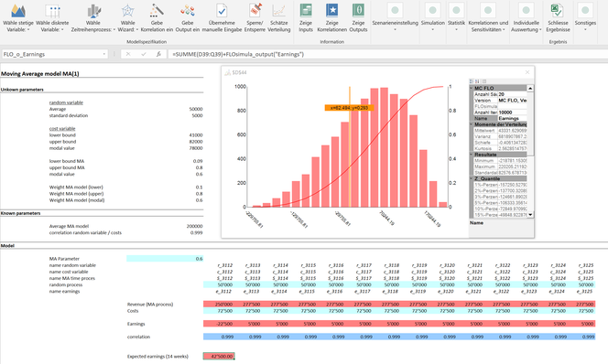Image resolution: width=608 pixels, height=364 pixels.
Task: Open Korrelationen und Sensitivitäten dropdown
Action: (x=488, y=17)
